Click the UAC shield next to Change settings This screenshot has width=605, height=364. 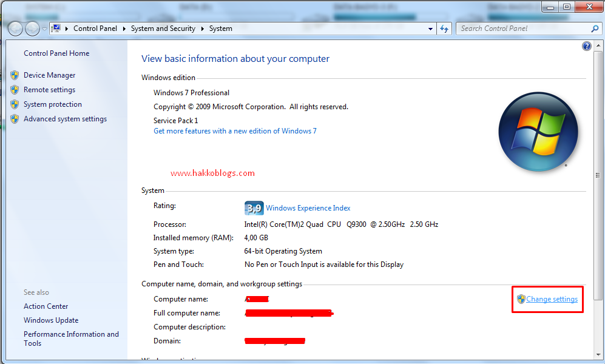tap(521, 299)
